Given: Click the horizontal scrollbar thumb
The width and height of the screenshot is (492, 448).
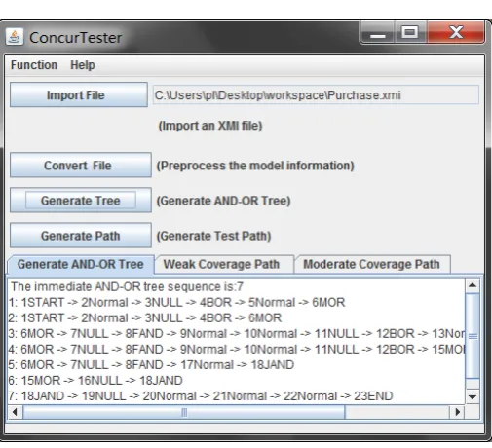Looking at the screenshot, I should coord(184,412).
